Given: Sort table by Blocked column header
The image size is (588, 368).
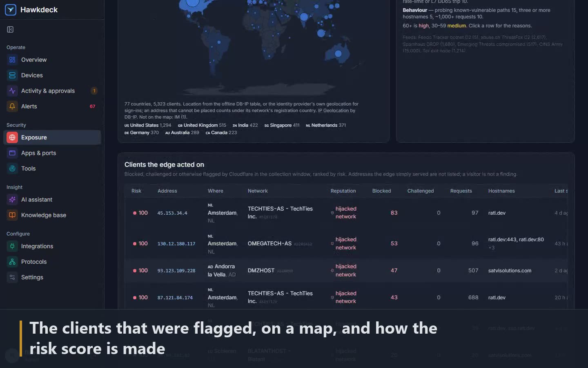Looking at the screenshot, I should 381,191.
